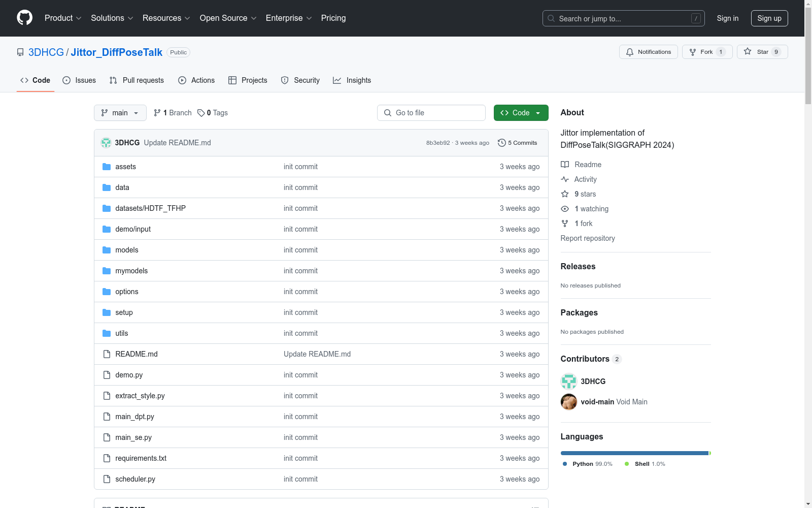
Task: Switch to the Actions tab
Action: (196, 80)
